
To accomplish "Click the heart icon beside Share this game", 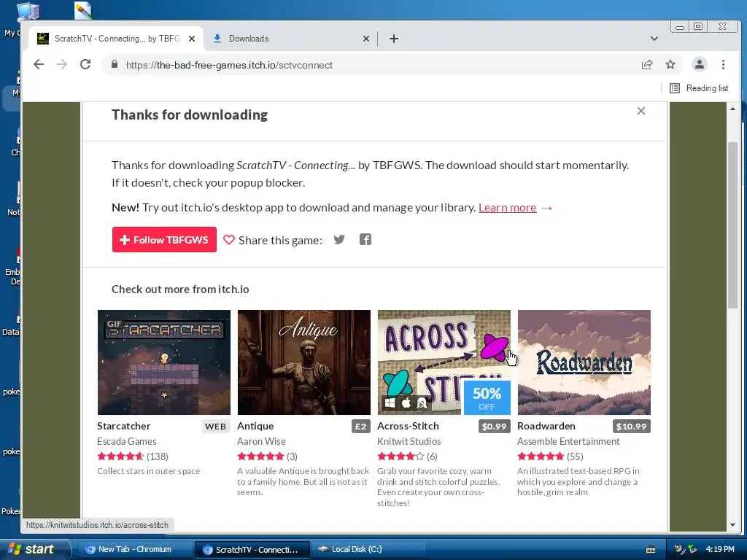I will point(229,240).
